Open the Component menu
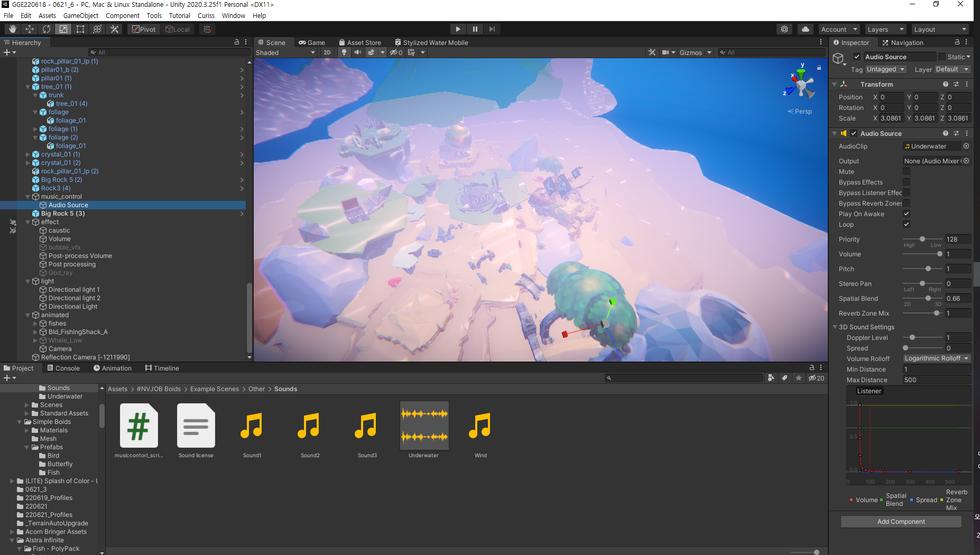980x555 pixels. point(123,15)
